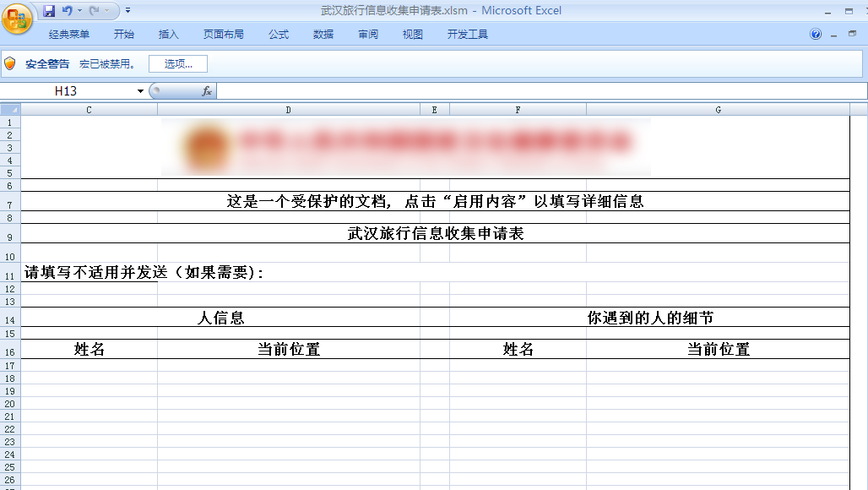Click inside the formula bar input
Screen dimensions: 868x490
[540, 91]
